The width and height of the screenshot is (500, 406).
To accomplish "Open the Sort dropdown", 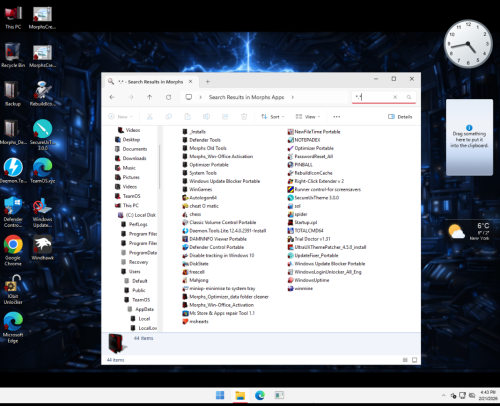I will pos(273,117).
